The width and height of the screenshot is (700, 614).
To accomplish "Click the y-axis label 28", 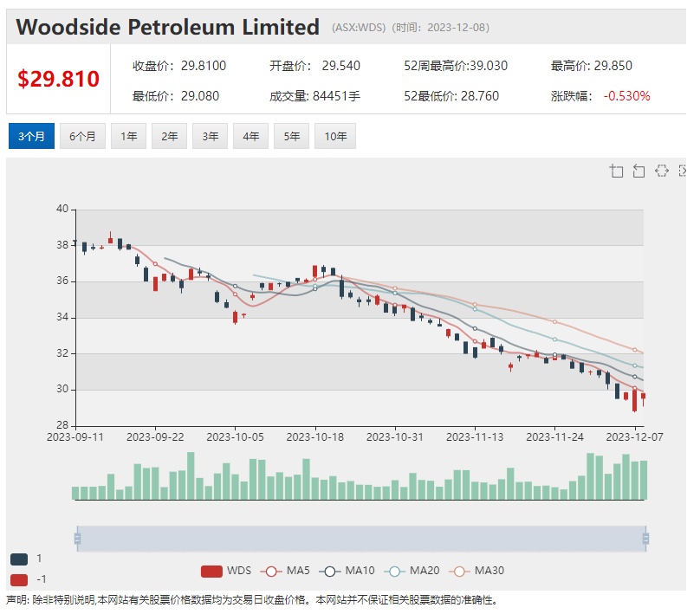I will point(62,425).
